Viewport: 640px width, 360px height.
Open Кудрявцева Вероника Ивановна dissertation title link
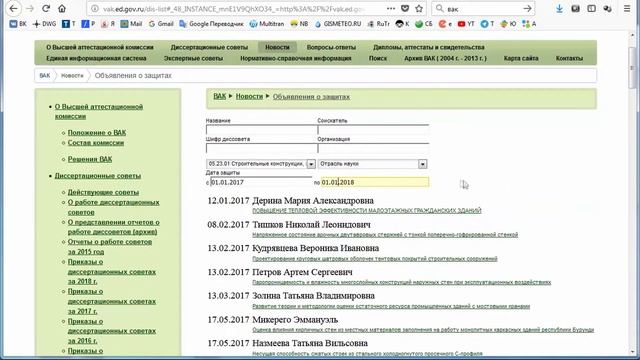click(375, 259)
